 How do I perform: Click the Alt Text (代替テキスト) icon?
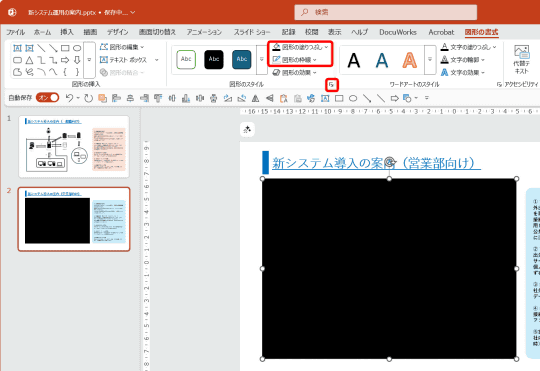click(521, 59)
